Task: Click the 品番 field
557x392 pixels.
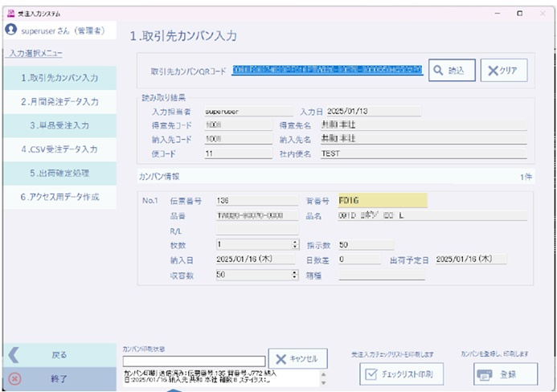Action: click(x=257, y=215)
